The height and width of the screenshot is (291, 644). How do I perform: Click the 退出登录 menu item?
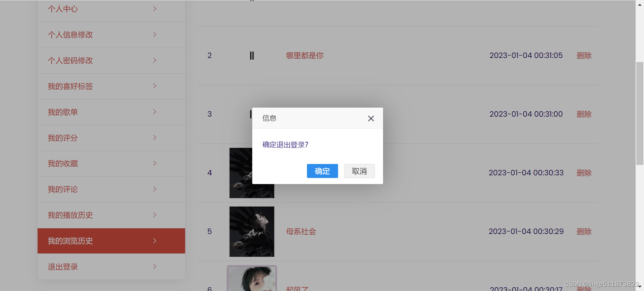point(111,267)
